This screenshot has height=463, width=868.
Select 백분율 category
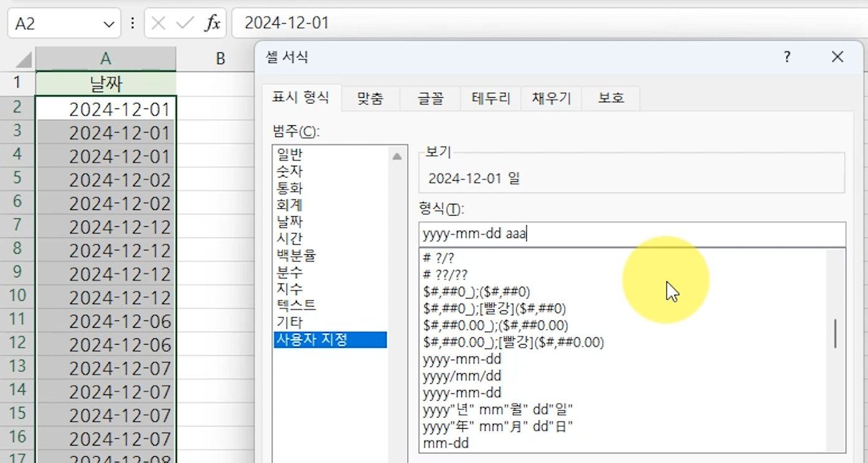pyautogui.click(x=330, y=255)
